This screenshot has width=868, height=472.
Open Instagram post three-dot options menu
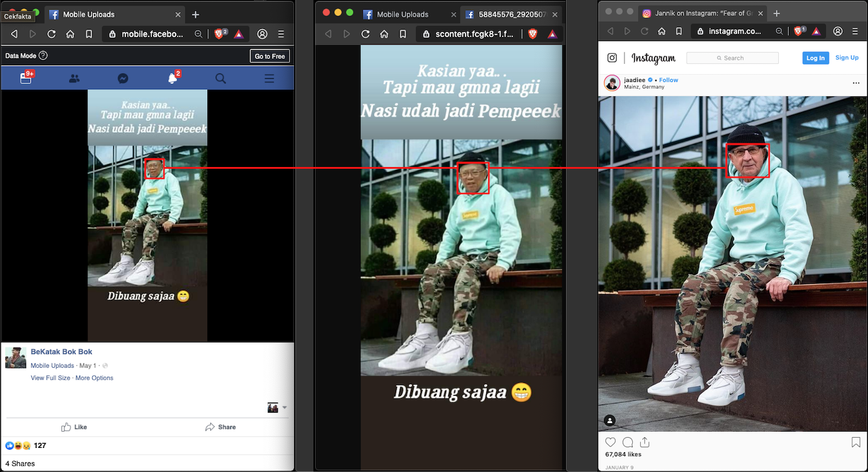click(856, 83)
